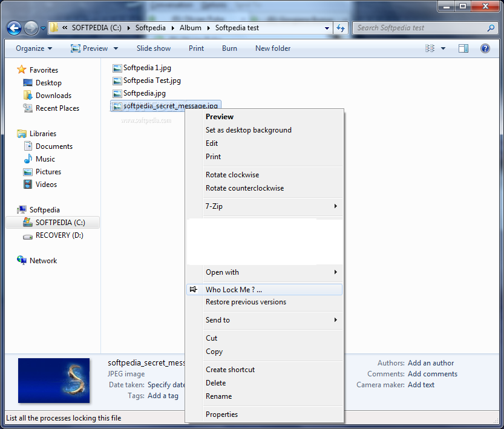Image resolution: width=504 pixels, height=429 pixels.
Task: Click the Who Lock Me menu icon
Action: [193, 290]
